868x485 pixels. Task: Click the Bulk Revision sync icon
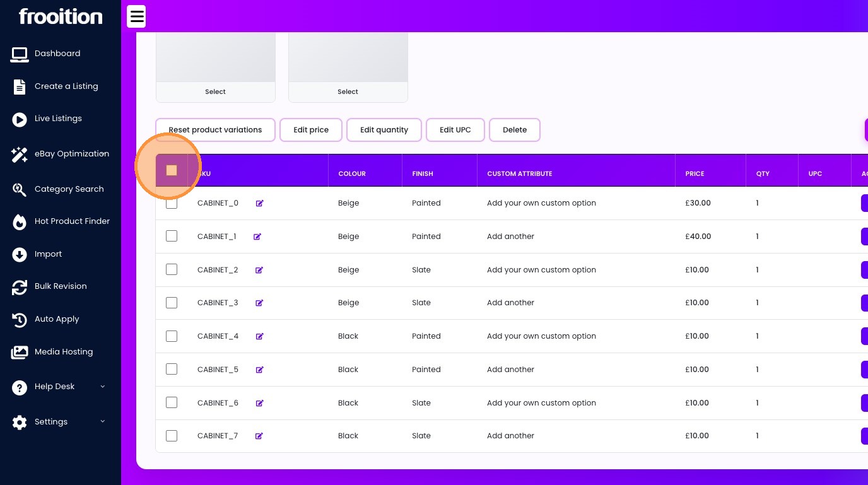click(x=20, y=287)
